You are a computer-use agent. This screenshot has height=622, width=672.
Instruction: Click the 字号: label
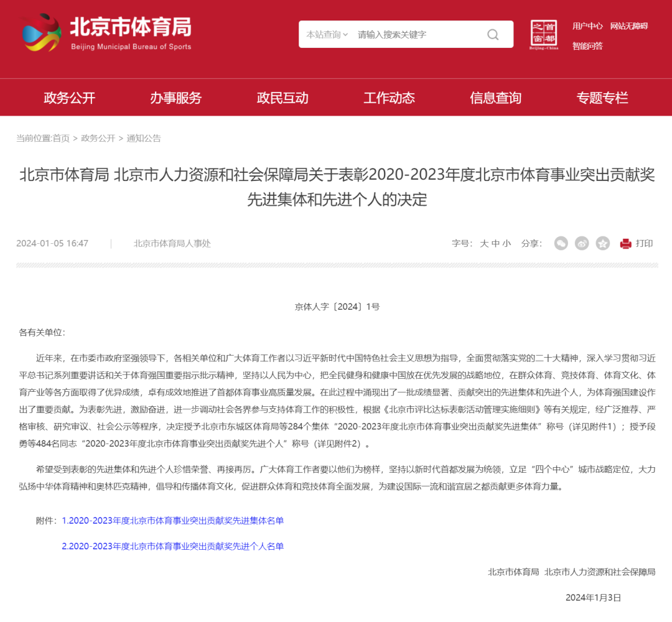tap(462, 244)
